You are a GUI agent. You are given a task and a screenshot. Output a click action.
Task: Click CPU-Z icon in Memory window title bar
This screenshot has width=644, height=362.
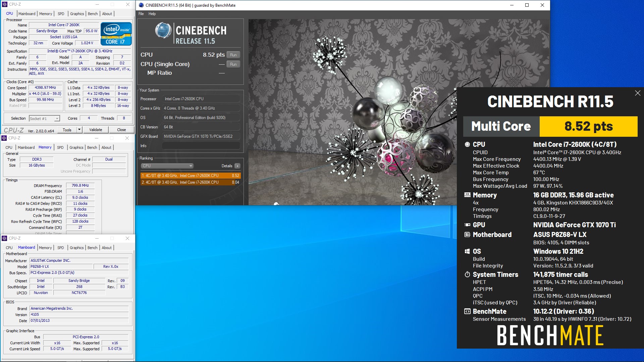[4, 138]
